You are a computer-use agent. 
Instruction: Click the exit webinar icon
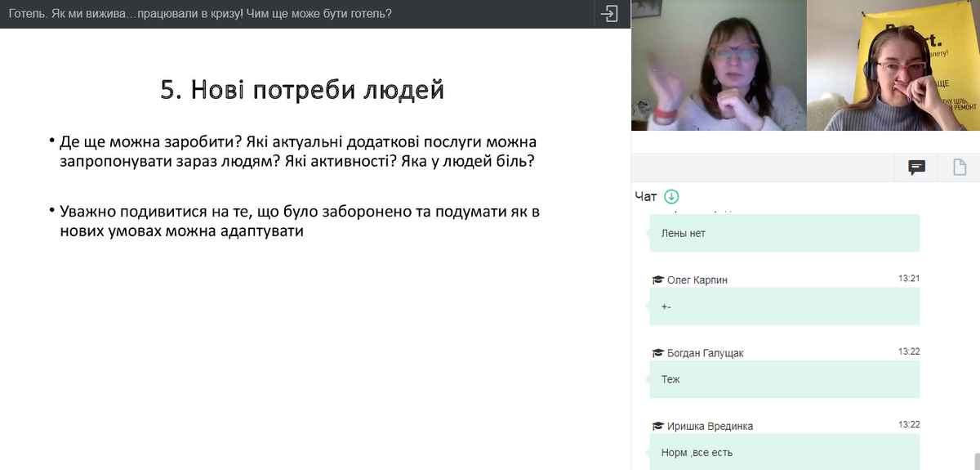tap(609, 14)
